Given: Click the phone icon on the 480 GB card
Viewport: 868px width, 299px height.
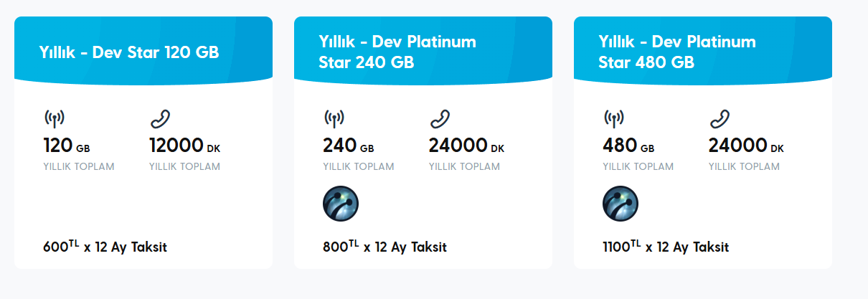Looking at the screenshot, I should point(720,119).
